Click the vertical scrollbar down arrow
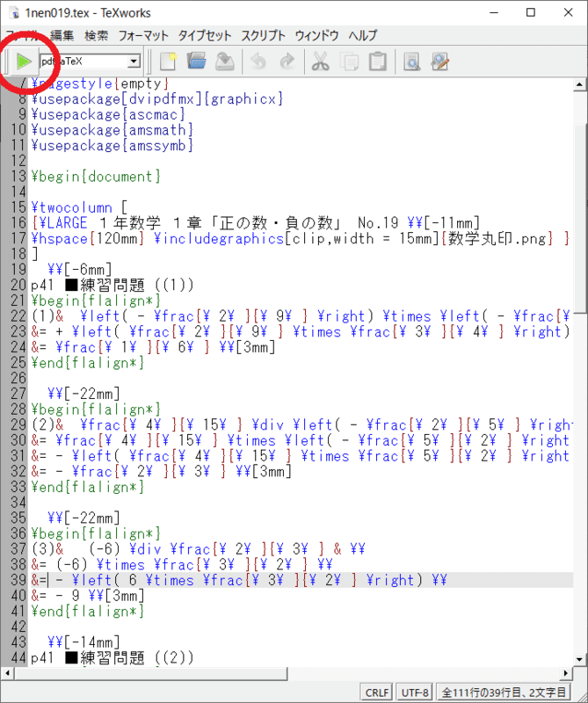The width and height of the screenshot is (588, 703). pyautogui.click(x=579, y=660)
